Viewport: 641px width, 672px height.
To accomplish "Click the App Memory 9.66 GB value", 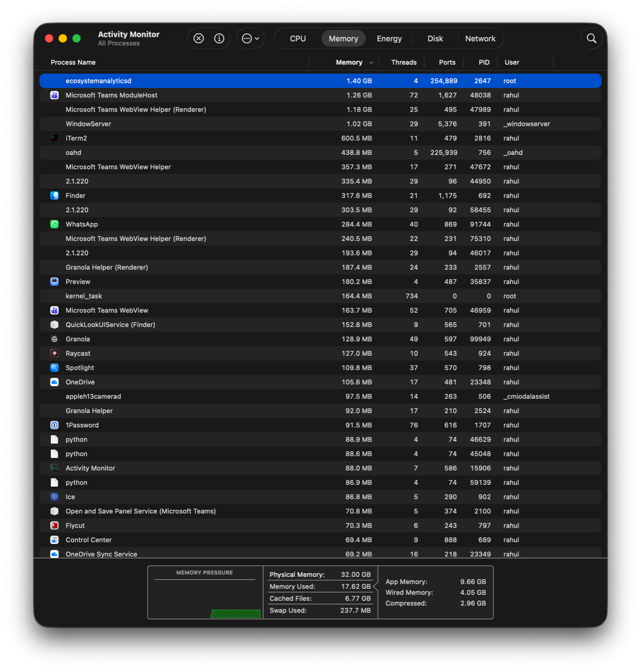I will pos(473,582).
